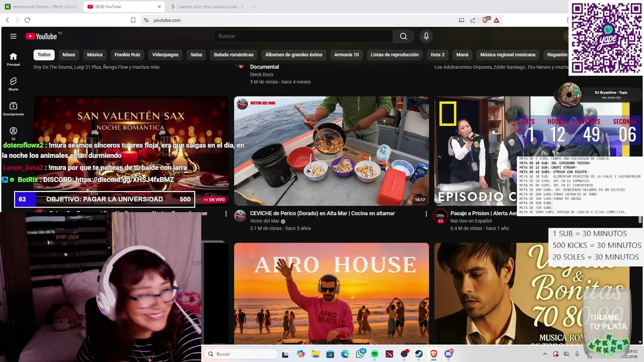644x362 pixels.
Task: Open Microsoft Edge from the taskbar
Action: (345, 354)
